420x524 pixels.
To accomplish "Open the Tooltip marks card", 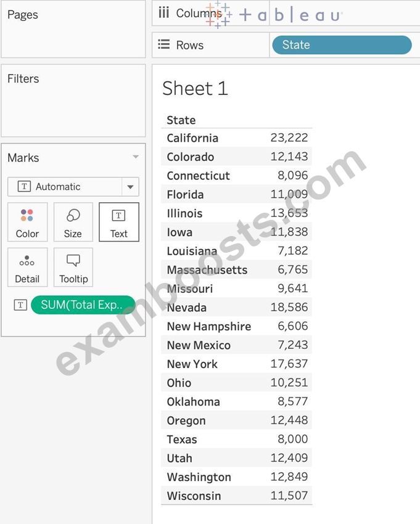I will point(73,268).
